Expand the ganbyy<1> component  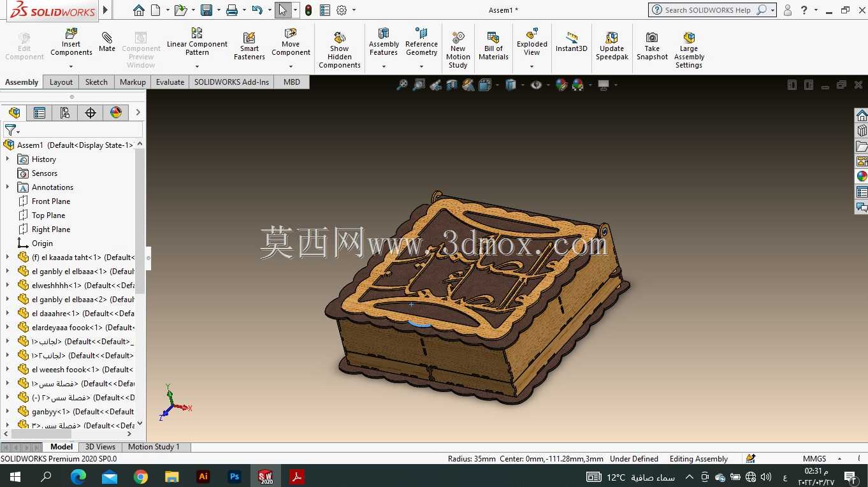pos(8,412)
